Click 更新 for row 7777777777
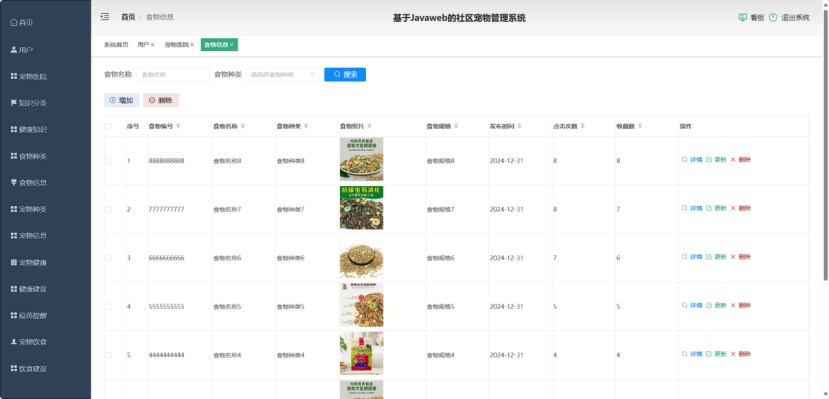829x399 pixels. pos(716,208)
